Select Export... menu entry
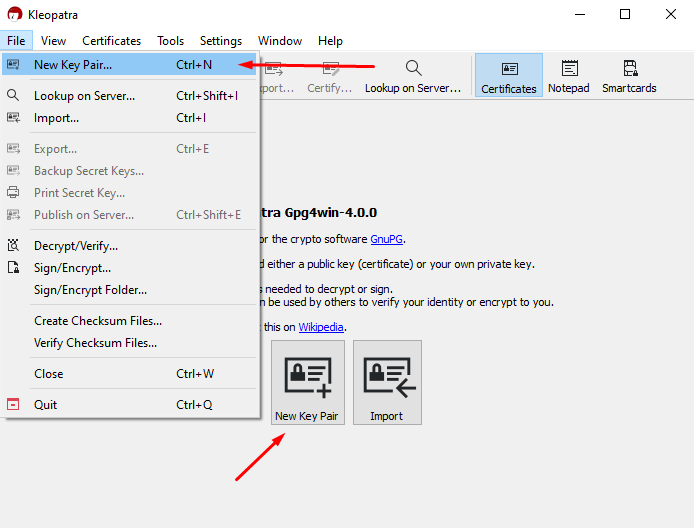The height and width of the screenshot is (528, 694). [x=129, y=149]
